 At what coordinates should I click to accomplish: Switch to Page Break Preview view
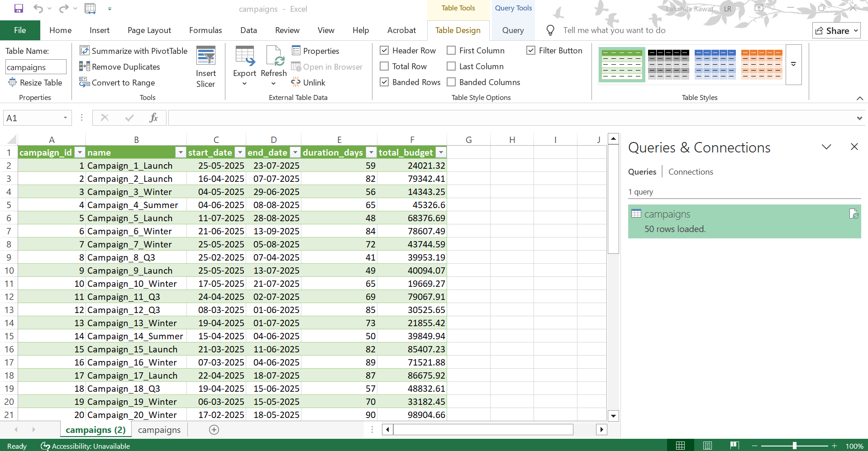point(734,446)
